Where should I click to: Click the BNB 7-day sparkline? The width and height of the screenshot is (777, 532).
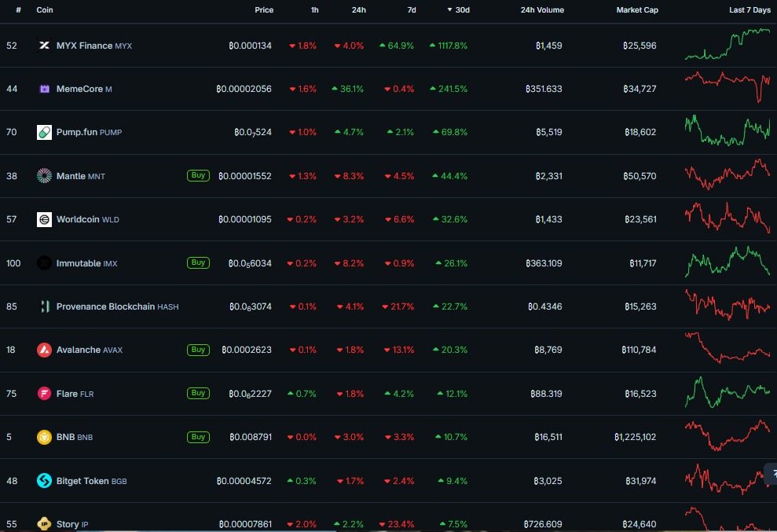tap(728, 435)
